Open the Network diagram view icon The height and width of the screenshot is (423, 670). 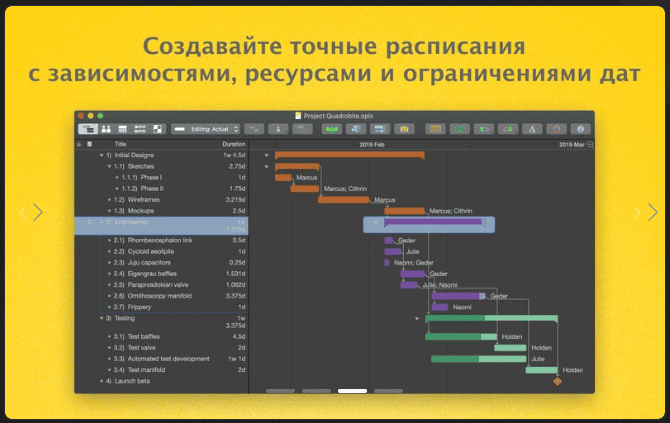tap(140, 129)
